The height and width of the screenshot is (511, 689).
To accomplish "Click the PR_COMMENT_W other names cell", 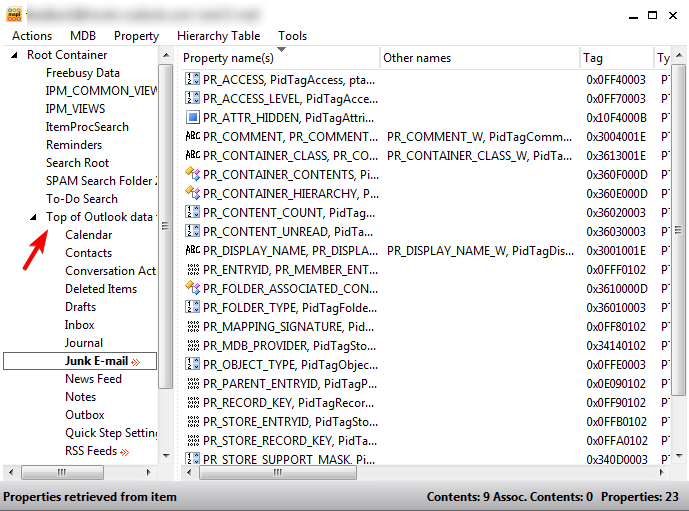I will pos(479,137).
